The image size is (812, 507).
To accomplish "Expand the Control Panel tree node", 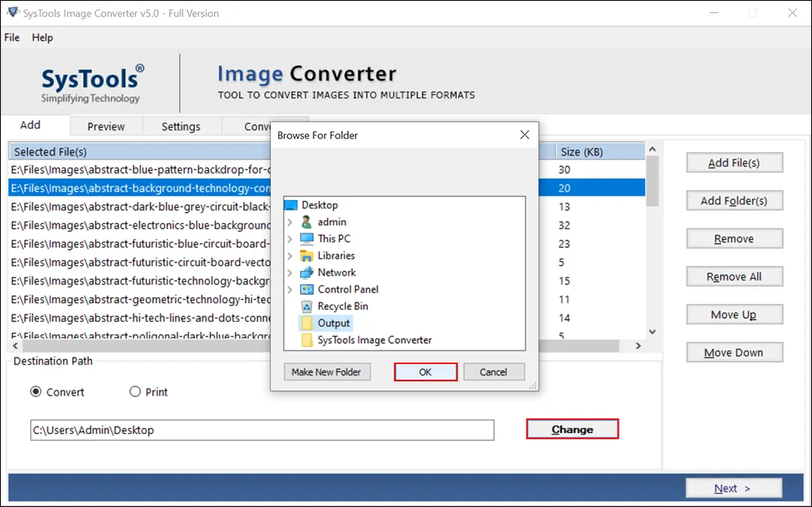I will pos(290,290).
